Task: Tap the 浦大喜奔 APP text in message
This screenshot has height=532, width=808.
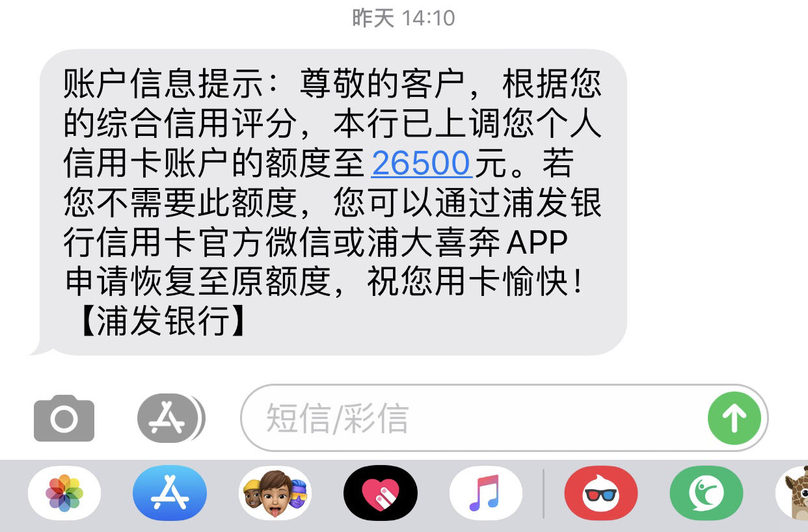Action: [x=472, y=243]
